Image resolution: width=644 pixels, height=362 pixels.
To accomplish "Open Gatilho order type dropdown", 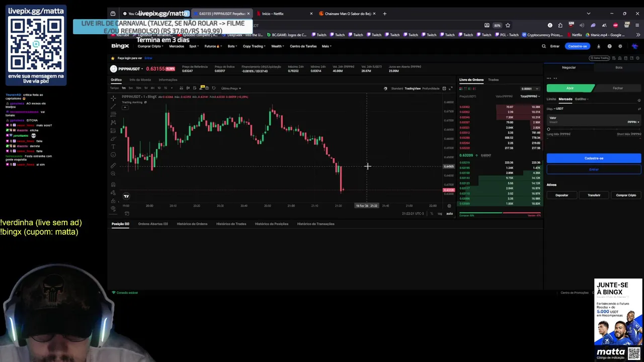I will click(582, 99).
